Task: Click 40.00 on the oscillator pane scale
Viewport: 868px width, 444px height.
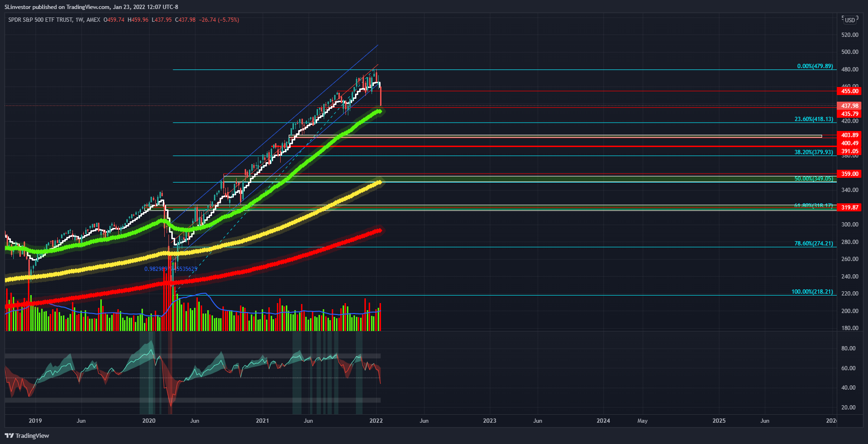Action: pyautogui.click(x=849, y=388)
